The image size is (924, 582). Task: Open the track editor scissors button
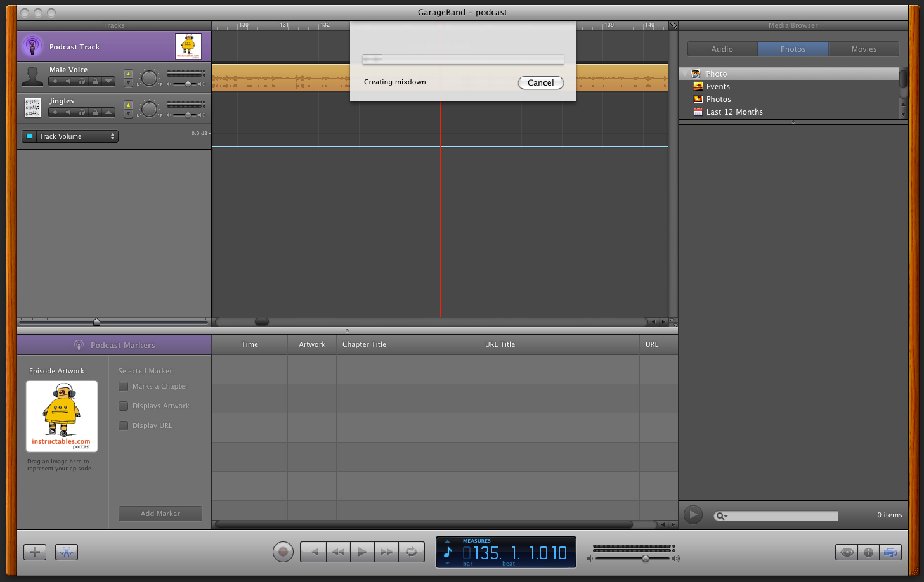67,552
